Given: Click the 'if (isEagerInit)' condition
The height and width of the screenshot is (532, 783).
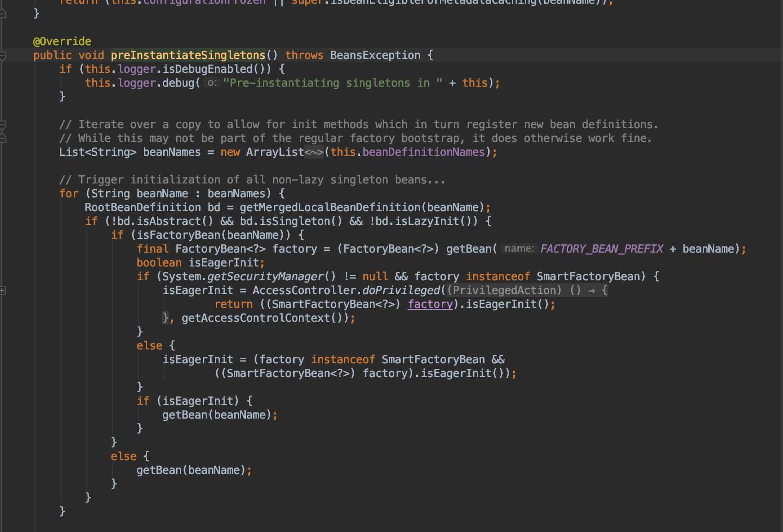Looking at the screenshot, I should click(x=188, y=401).
